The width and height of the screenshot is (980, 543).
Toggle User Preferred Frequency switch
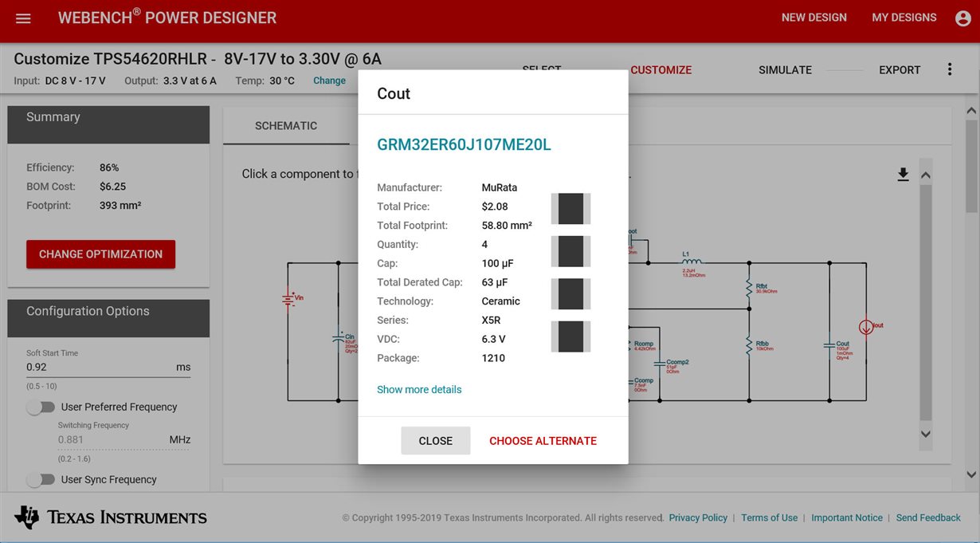click(x=41, y=407)
